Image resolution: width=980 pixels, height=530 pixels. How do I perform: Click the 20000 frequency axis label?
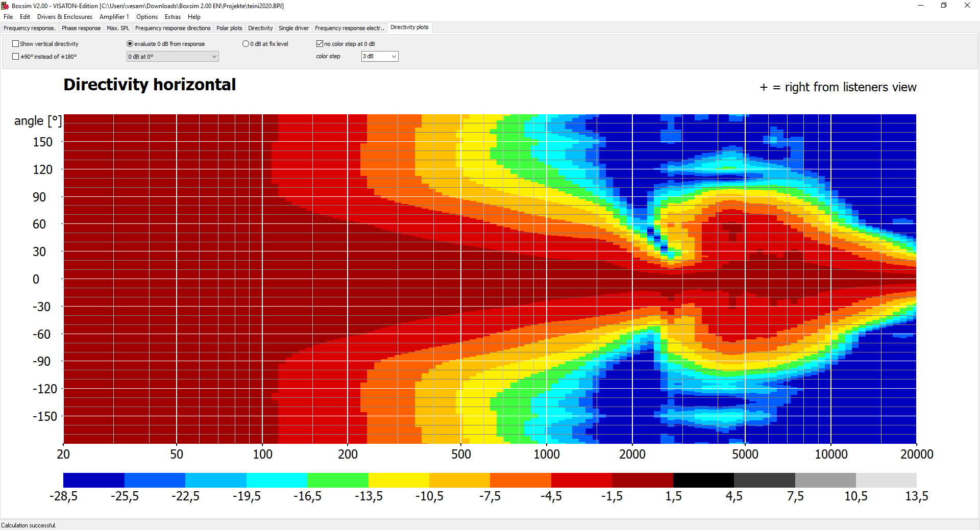click(x=917, y=454)
